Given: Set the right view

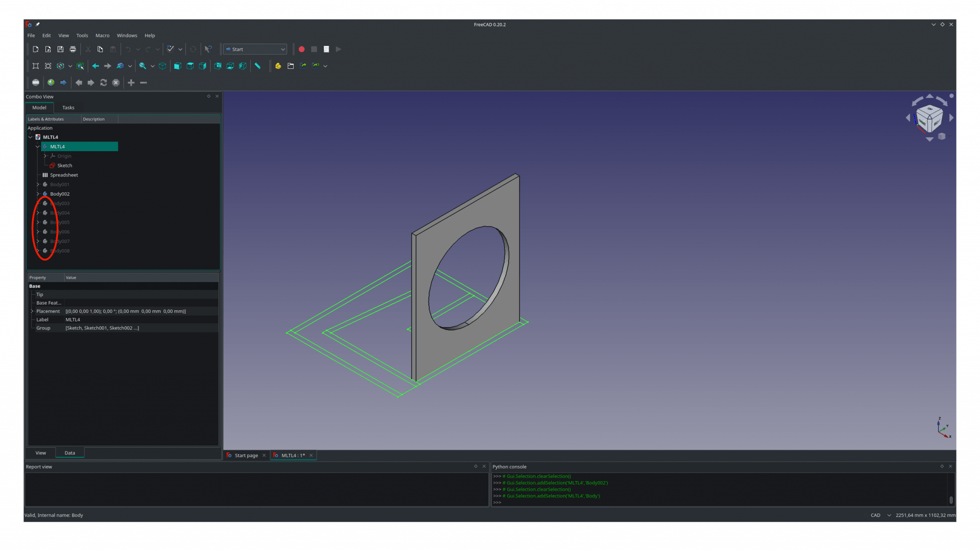Looking at the screenshot, I should coord(202,66).
